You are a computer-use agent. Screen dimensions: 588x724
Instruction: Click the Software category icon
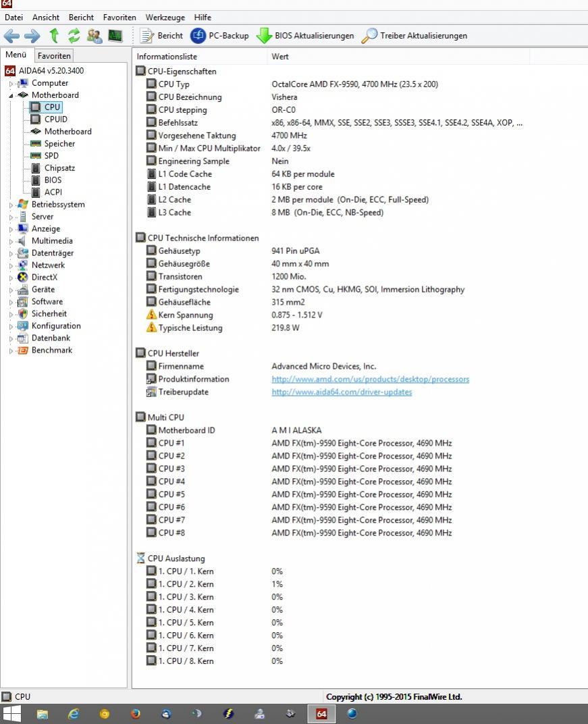click(x=23, y=301)
